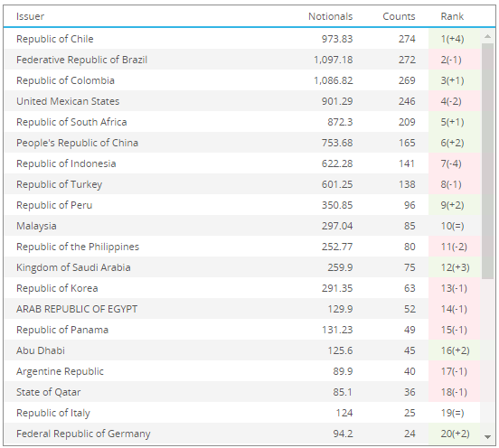
Task: Click notional value 131.23
Action: (x=337, y=330)
